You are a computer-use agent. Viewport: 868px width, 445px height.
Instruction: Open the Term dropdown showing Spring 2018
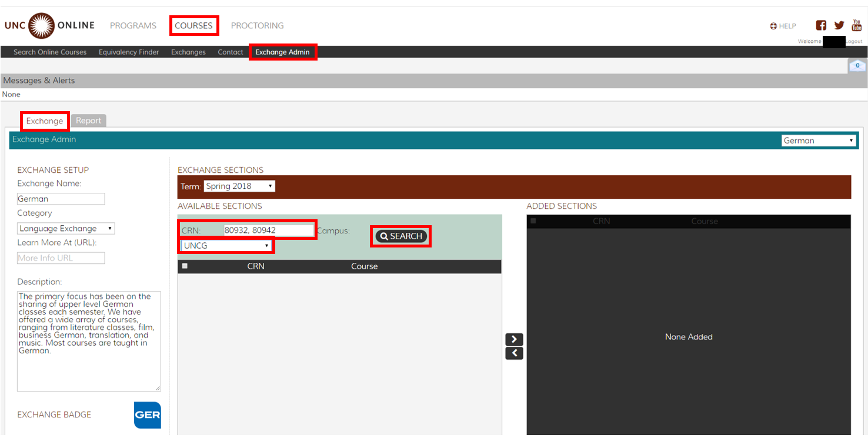coord(239,186)
